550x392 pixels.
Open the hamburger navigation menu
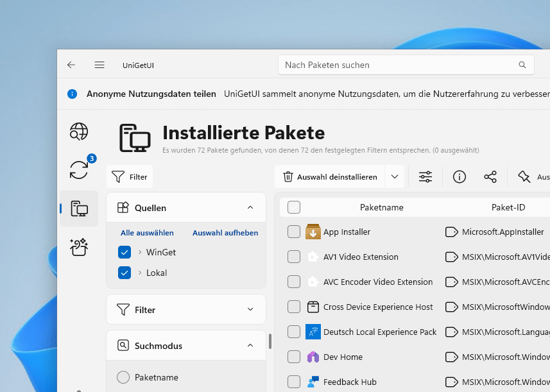point(99,65)
